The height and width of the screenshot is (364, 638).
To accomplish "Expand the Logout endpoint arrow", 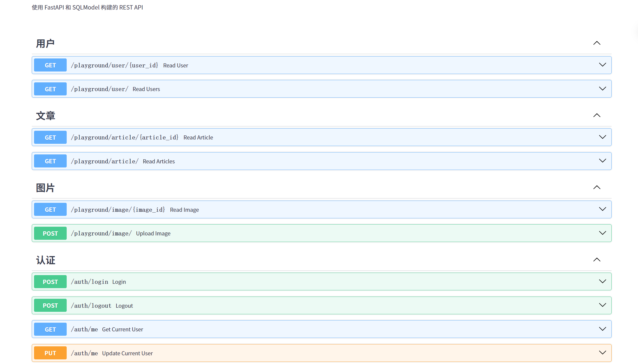I will coord(602,305).
